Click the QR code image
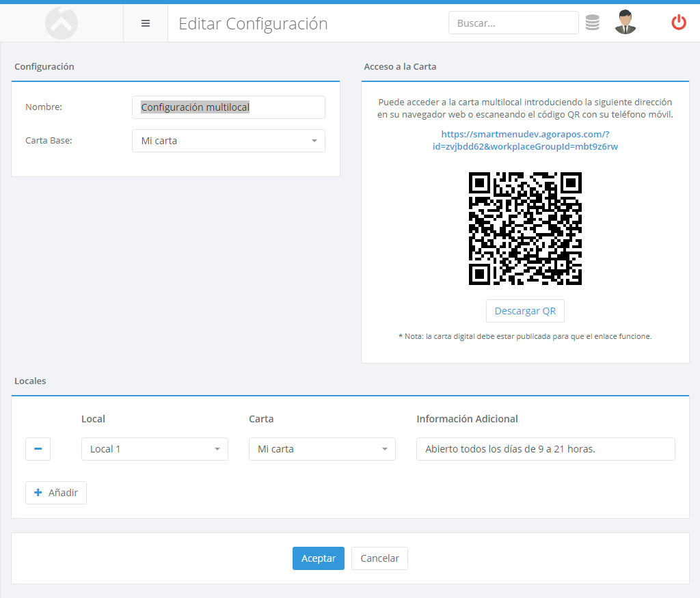This screenshot has width=700, height=598. (x=525, y=228)
